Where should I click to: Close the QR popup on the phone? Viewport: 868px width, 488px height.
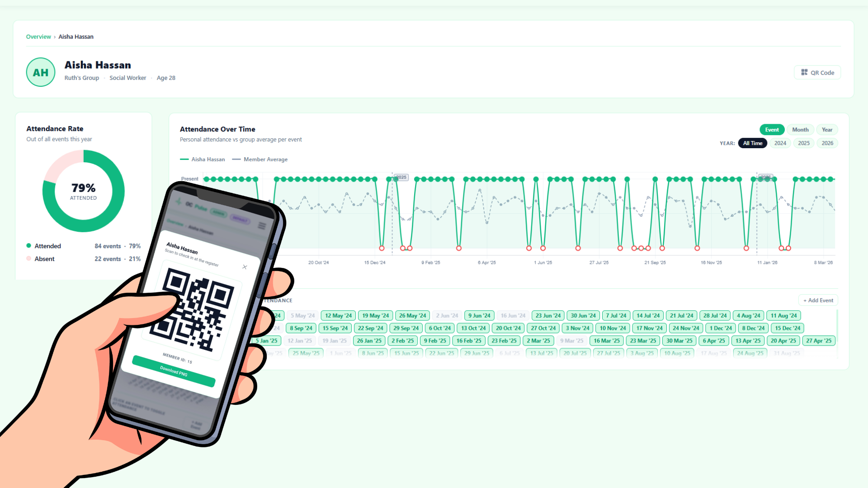pos(245,267)
